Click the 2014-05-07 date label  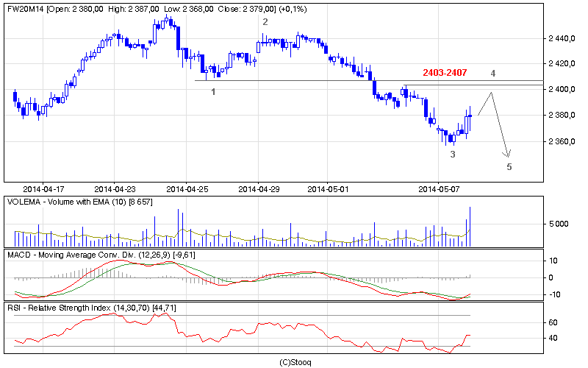439,189
